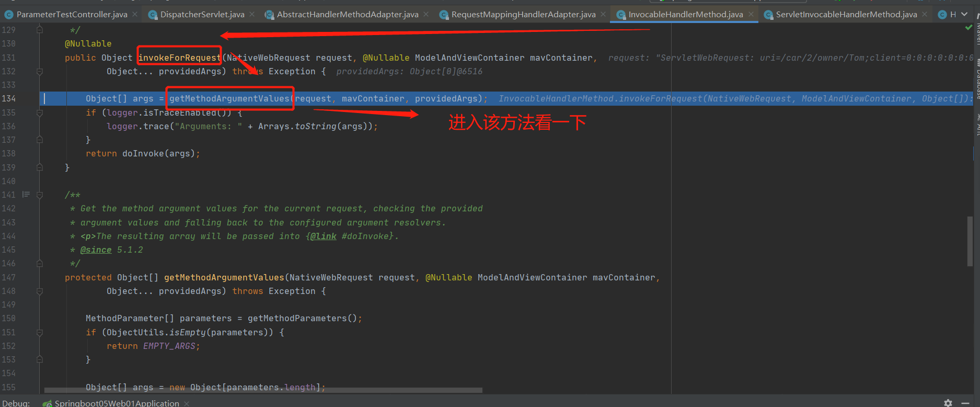Open Debug panel settings gear
Image resolution: width=980 pixels, height=407 pixels.
pyautogui.click(x=948, y=403)
